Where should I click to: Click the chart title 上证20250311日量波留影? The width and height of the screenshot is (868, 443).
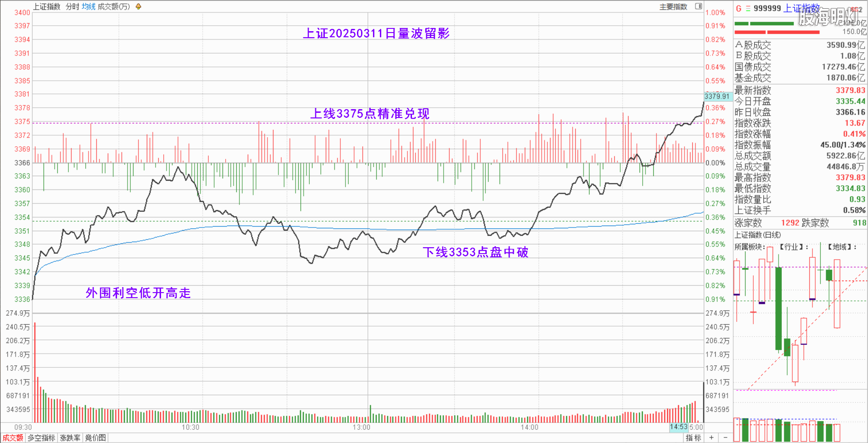click(x=376, y=33)
